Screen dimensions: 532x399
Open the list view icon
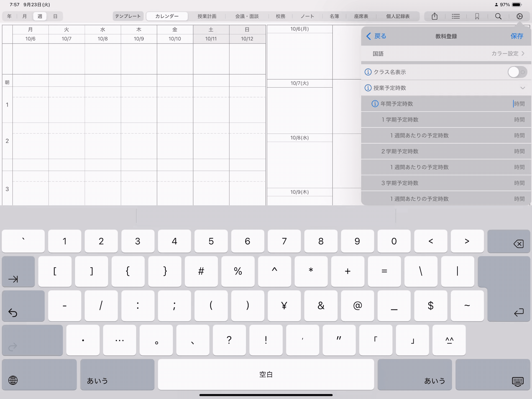(x=456, y=16)
